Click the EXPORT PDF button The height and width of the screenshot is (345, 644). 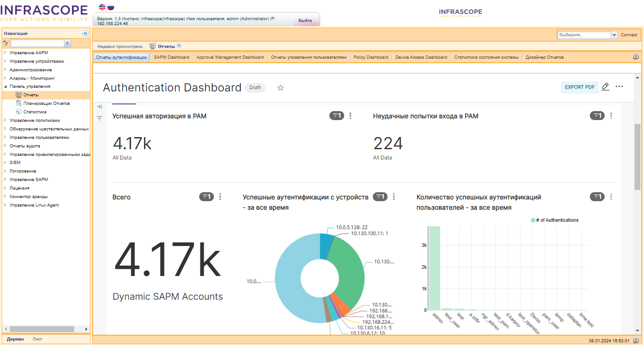click(x=580, y=87)
